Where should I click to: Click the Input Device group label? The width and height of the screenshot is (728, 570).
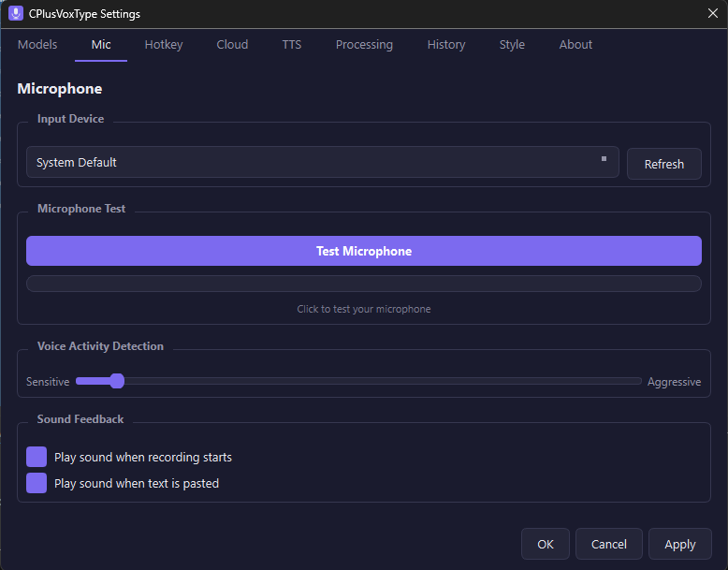70,119
